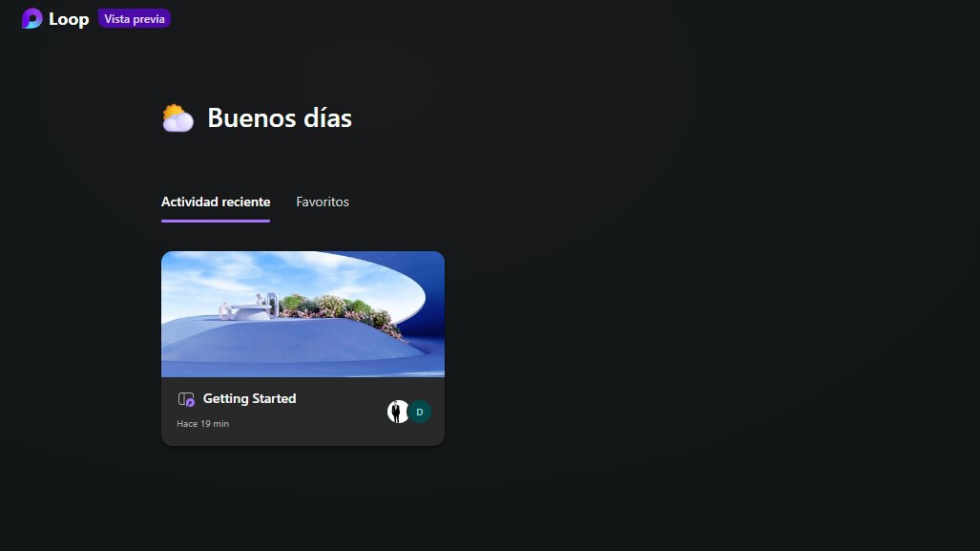Click the lower card area showing recent activity
Viewport: 980px width, 551px height.
(302, 411)
